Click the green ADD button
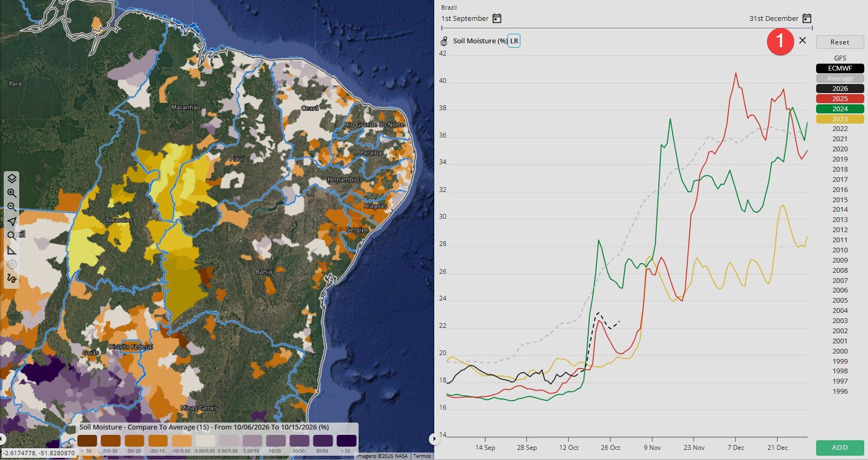The width and height of the screenshot is (868, 460). pyautogui.click(x=840, y=448)
